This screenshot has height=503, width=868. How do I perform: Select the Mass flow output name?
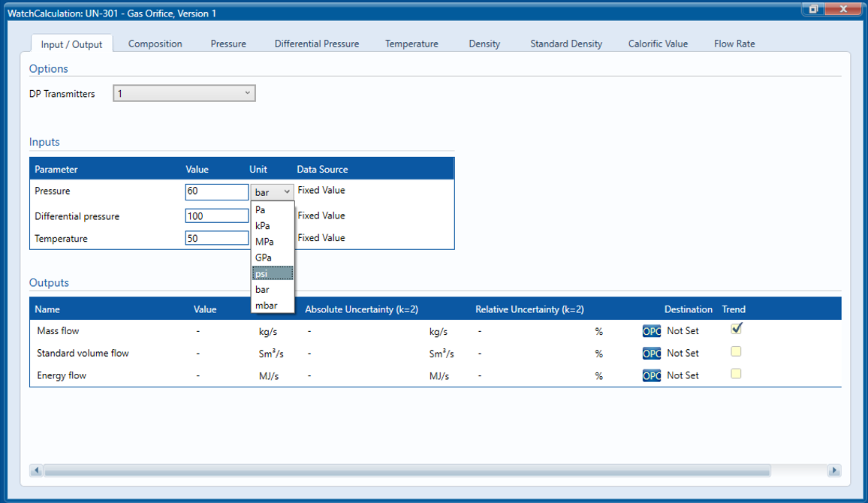(x=58, y=331)
